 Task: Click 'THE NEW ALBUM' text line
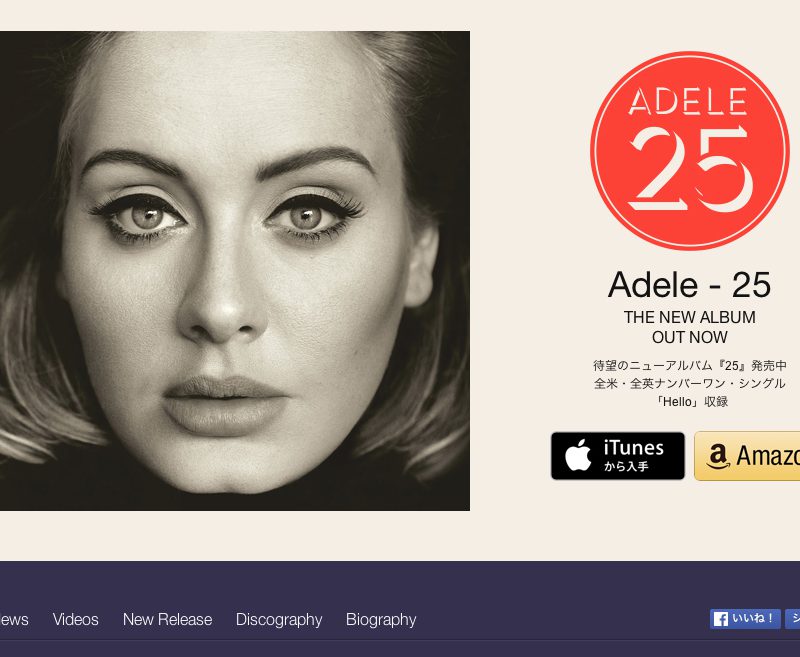(690, 317)
